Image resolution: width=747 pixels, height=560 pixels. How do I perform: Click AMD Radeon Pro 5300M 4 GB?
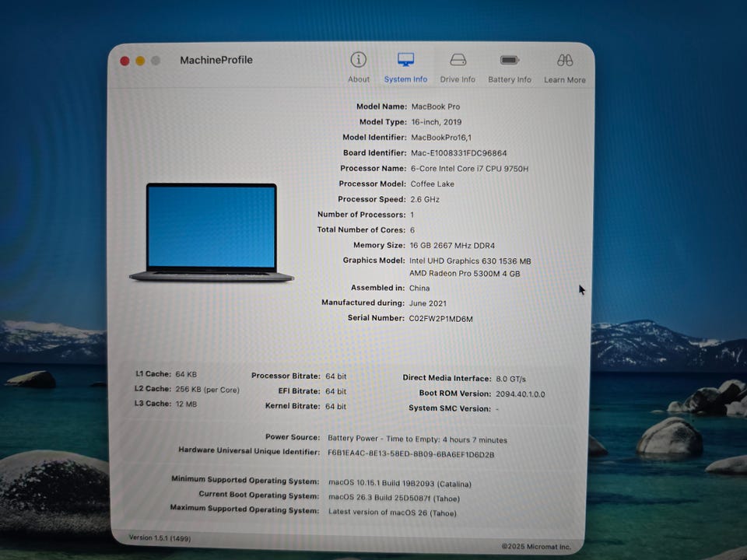click(465, 274)
